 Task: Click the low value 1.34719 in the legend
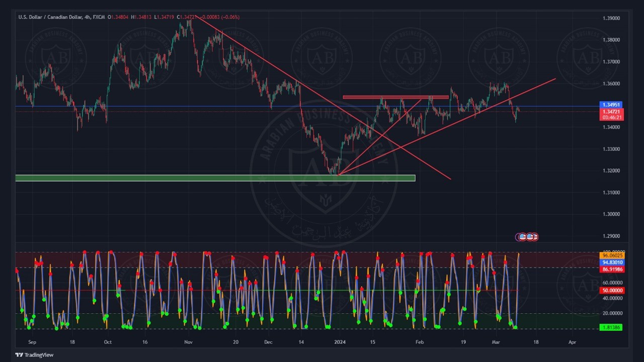tap(166, 17)
